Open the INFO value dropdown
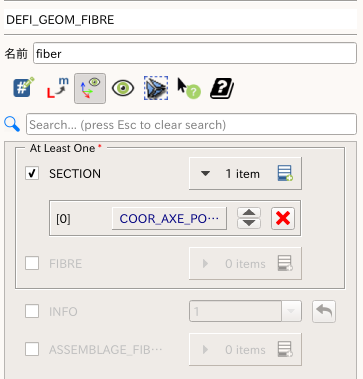 tap(291, 311)
